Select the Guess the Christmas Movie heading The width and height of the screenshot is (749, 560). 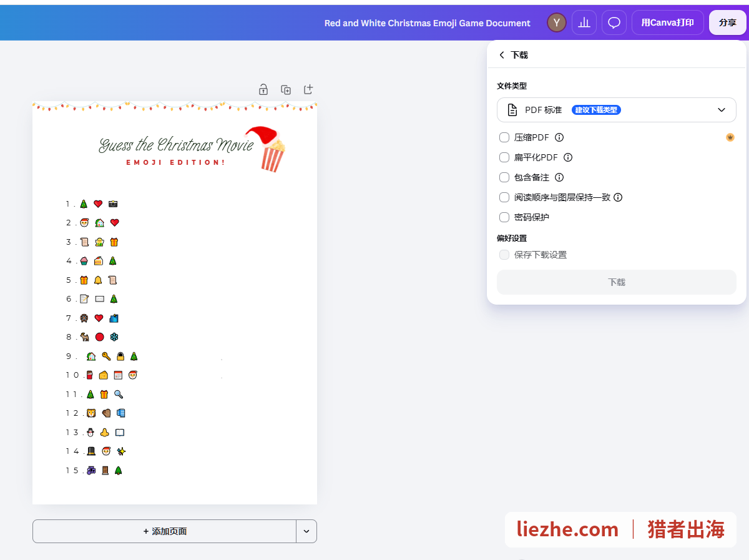(x=176, y=145)
